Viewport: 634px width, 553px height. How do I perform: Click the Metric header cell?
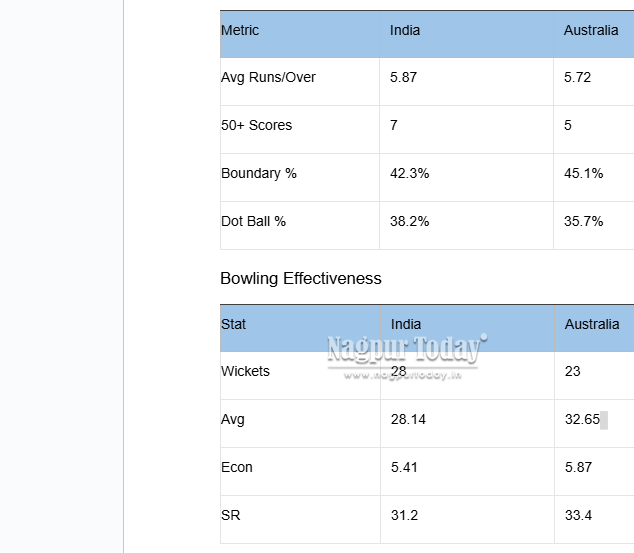(x=240, y=31)
